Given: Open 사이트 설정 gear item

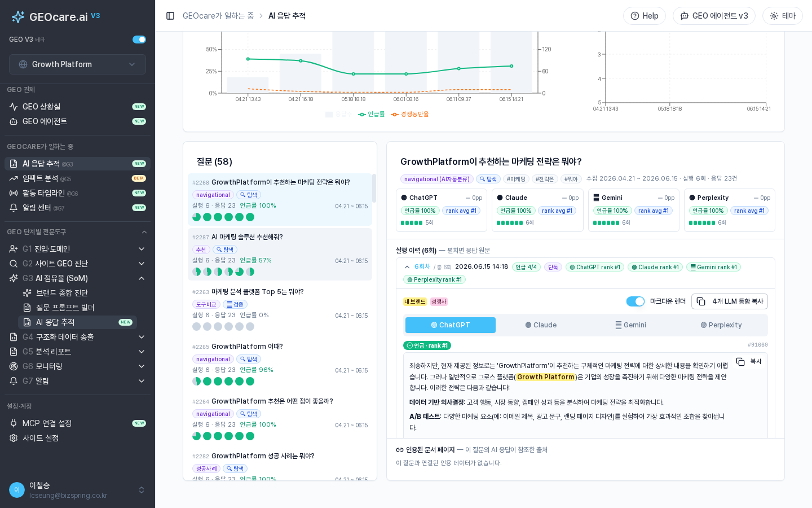Looking at the screenshot, I should [x=77, y=438].
